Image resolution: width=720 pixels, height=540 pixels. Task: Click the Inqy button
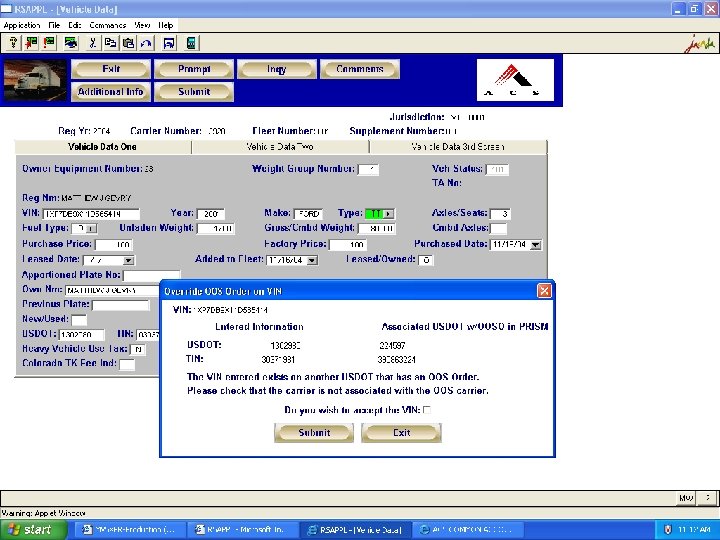click(276, 69)
